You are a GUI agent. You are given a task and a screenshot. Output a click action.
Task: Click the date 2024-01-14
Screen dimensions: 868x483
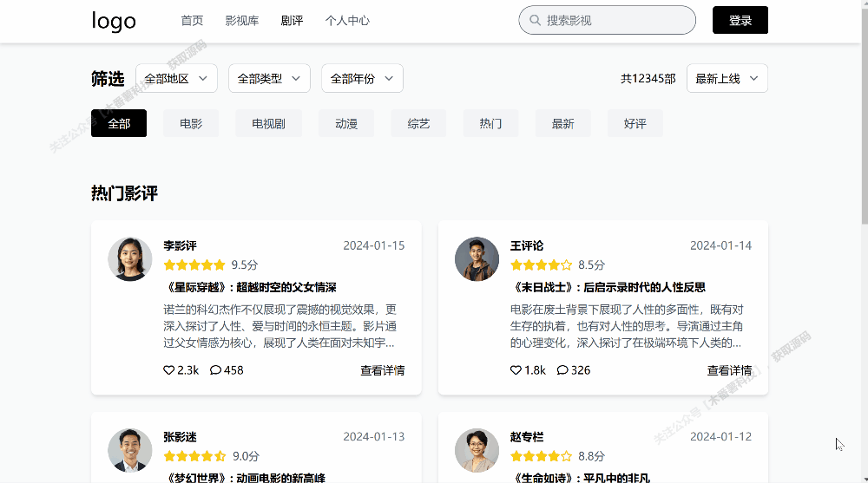click(x=720, y=245)
